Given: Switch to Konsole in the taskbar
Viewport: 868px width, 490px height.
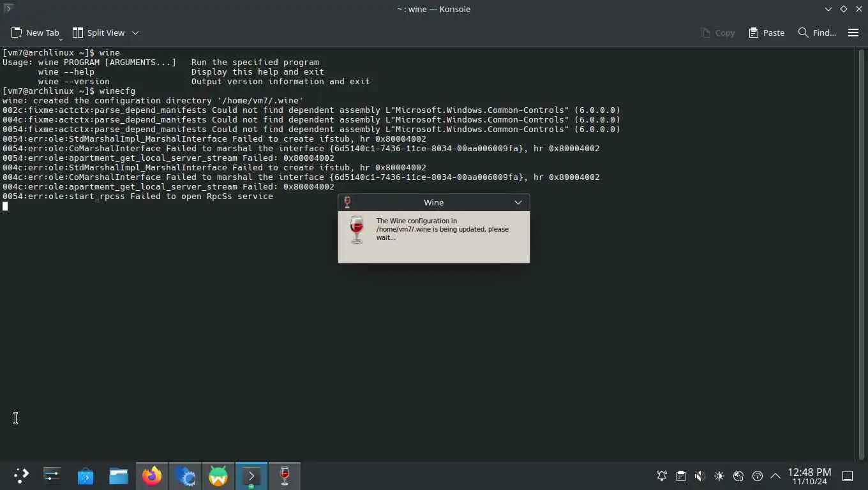Looking at the screenshot, I should [x=251, y=475].
